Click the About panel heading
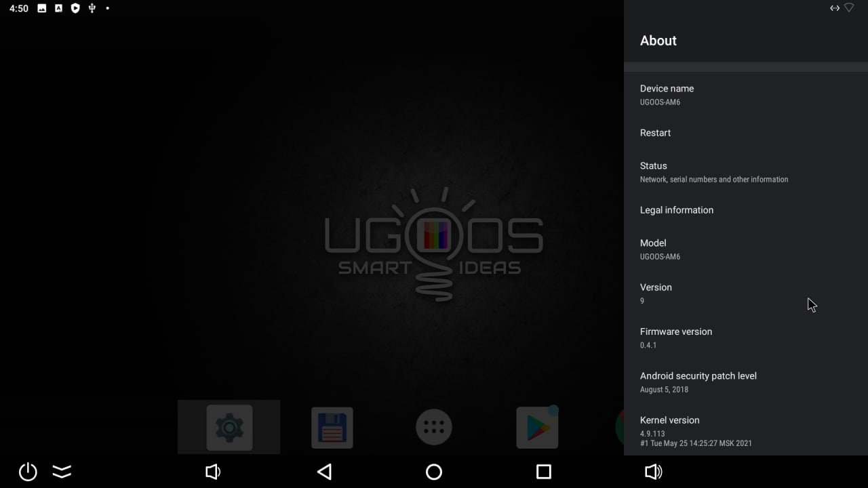This screenshot has height=488, width=868. (x=658, y=41)
